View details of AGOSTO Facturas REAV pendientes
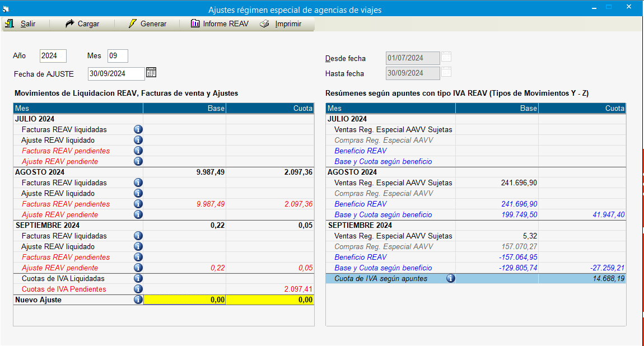The image size is (644, 346). click(x=138, y=204)
